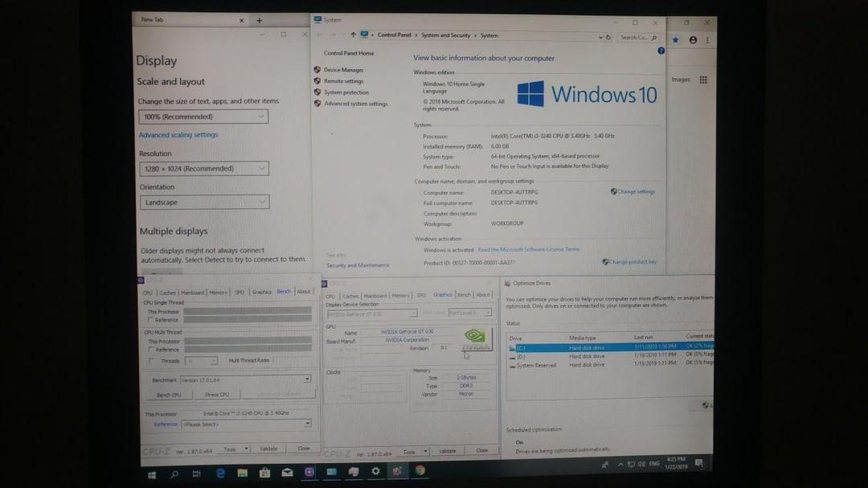Viewport: 868px width, 488px height.
Task: Switch to Bench tab in left CPU-Z window
Action: [x=284, y=291]
